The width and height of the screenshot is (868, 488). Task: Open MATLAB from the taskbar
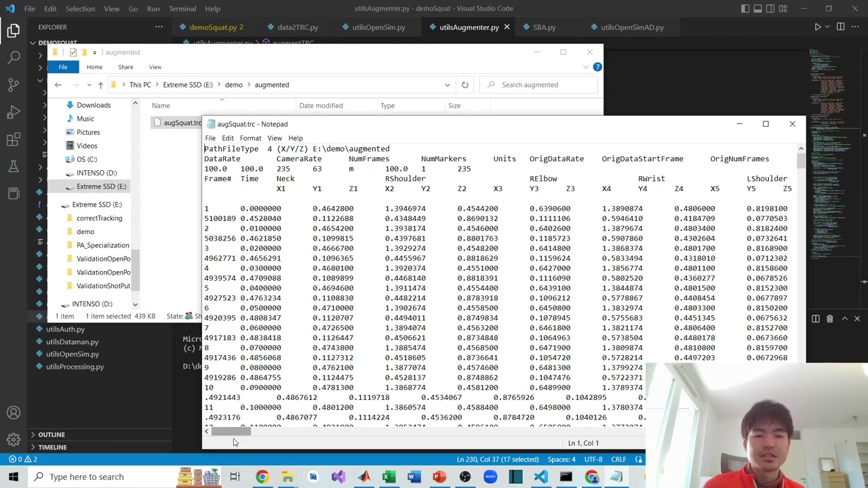[363, 476]
